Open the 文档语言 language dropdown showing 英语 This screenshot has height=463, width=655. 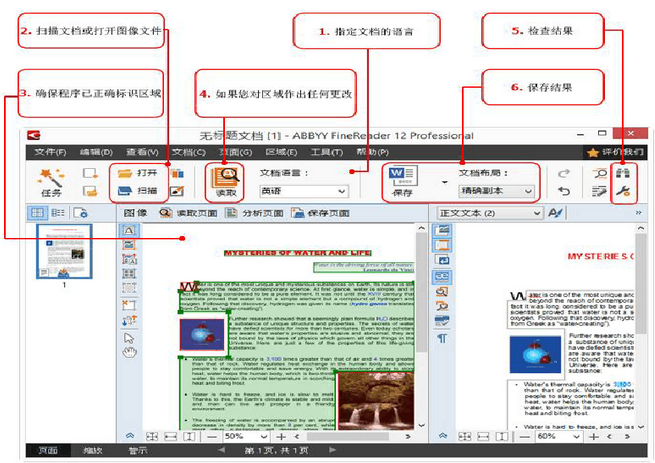click(304, 191)
